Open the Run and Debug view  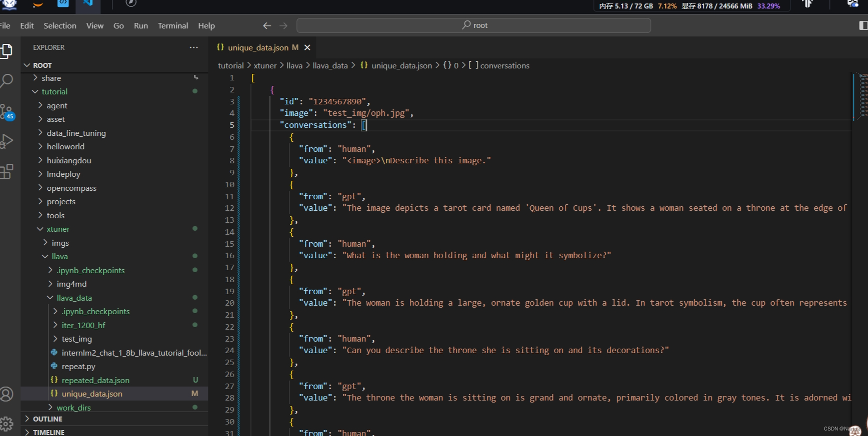pyautogui.click(x=6, y=141)
